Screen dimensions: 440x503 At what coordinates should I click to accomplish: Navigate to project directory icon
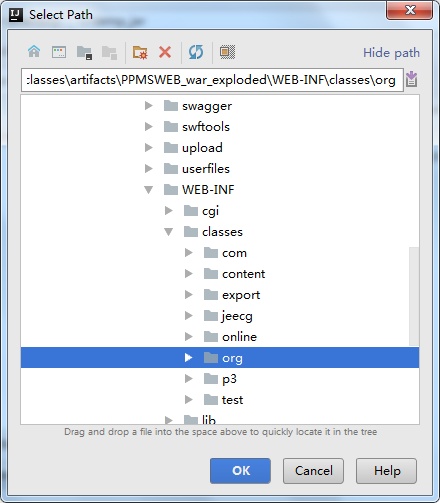[x=84, y=52]
